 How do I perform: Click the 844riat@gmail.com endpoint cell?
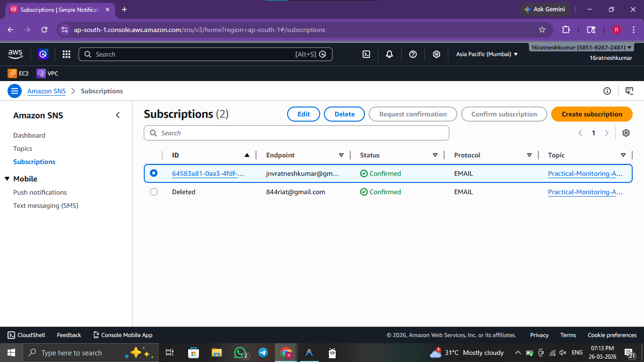tap(296, 192)
